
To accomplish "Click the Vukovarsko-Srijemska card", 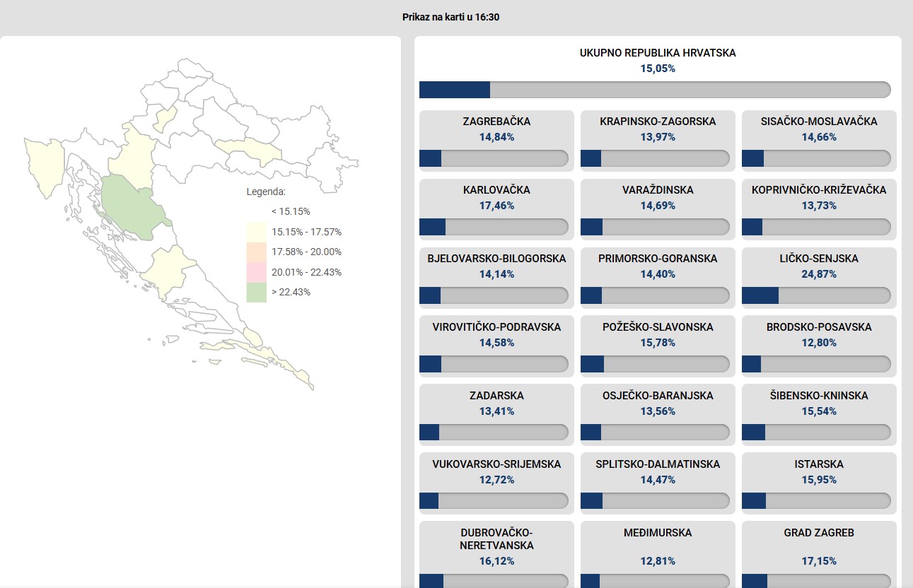I will click(496, 483).
